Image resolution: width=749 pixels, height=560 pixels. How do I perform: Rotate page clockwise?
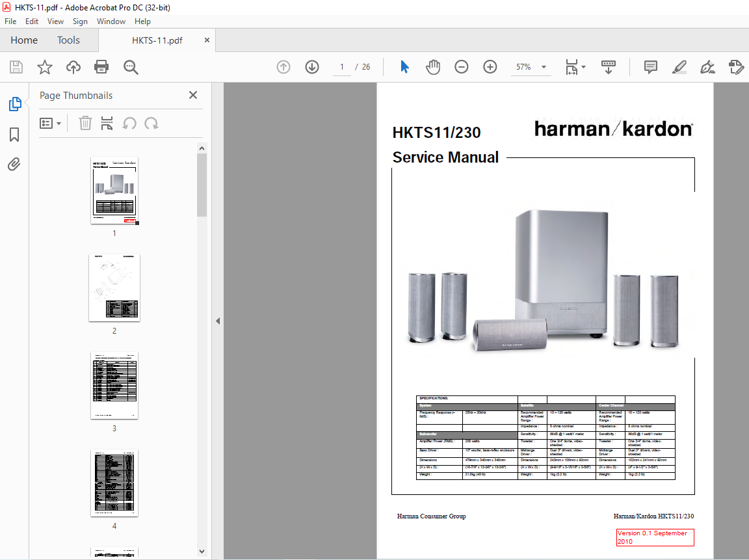tap(151, 124)
